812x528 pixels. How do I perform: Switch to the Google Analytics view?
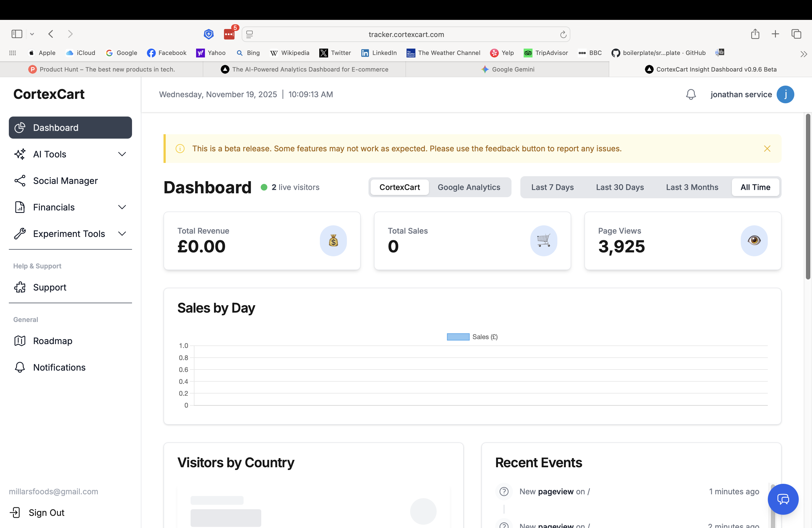coord(469,187)
